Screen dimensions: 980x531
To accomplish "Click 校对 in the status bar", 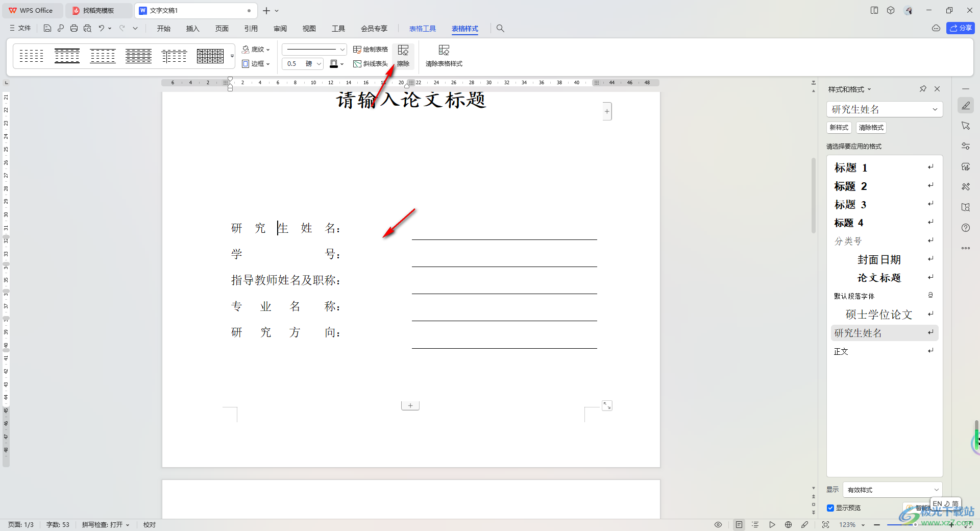I will pyautogui.click(x=150, y=524).
